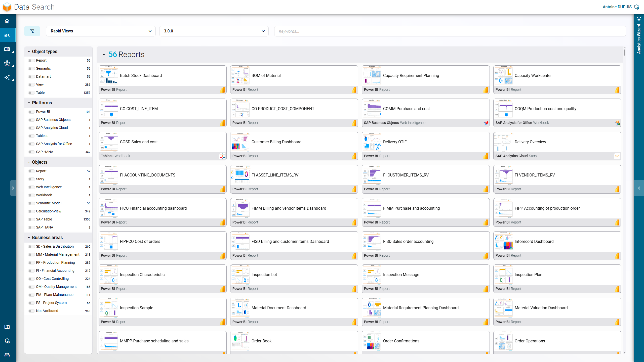This screenshot has height=362, width=644.
Task: Click Power BI icon on Batch Stock Dashboard
Action: [x=223, y=90]
